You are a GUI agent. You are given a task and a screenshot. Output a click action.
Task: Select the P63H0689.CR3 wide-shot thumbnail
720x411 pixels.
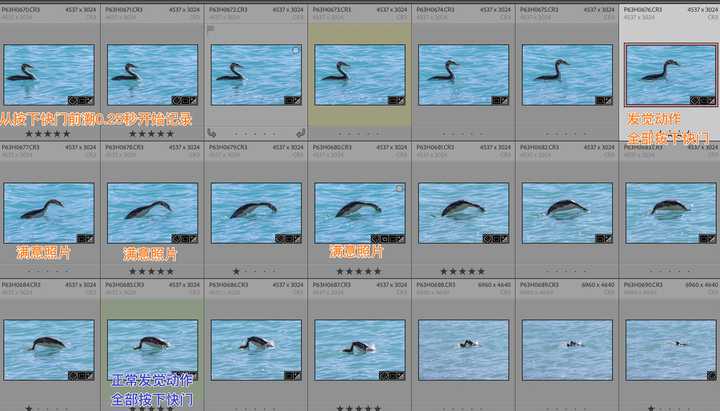coord(568,350)
